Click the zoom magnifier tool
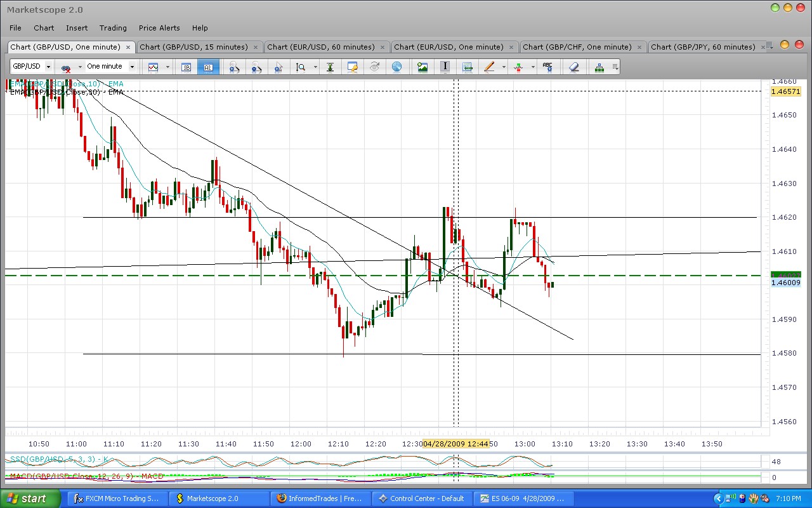 coord(301,67)
